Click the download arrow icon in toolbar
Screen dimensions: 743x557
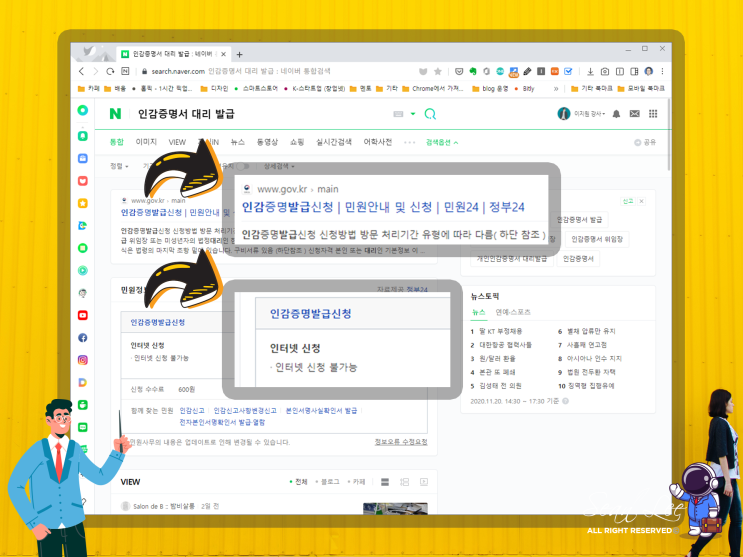click(x=590, y=72)
